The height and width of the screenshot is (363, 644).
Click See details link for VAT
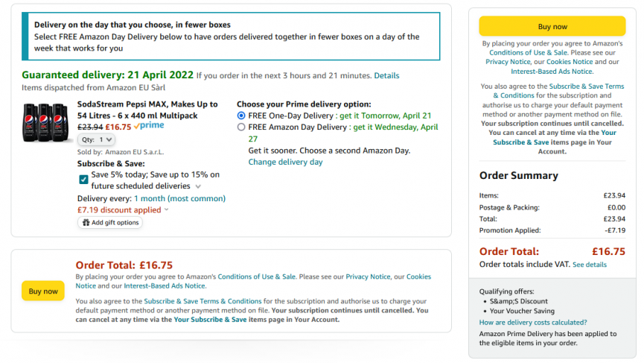590,265
